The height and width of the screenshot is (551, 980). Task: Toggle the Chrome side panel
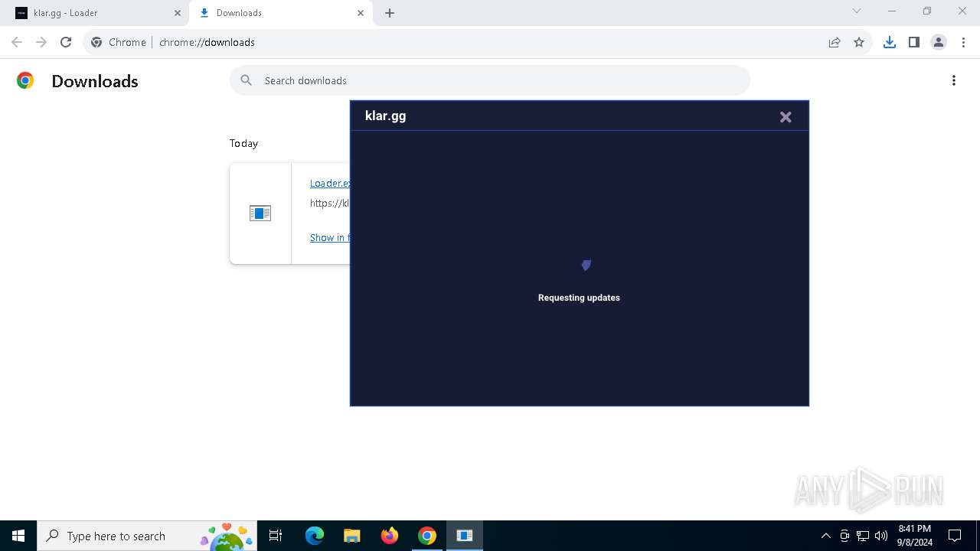coord(913,42)
